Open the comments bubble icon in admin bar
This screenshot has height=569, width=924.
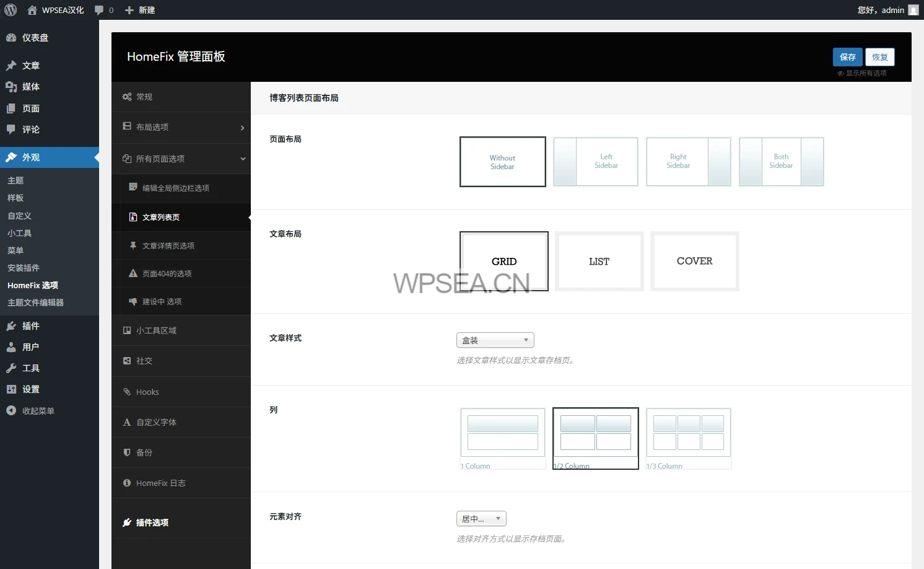[99, 10]
